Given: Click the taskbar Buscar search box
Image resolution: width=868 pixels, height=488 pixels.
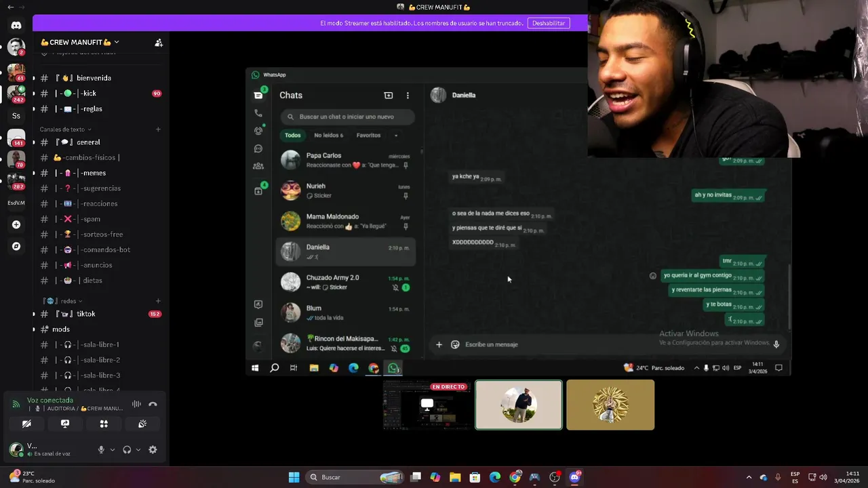Looking at the screenshot, I should pyautogui.click(x=356, y=477).
